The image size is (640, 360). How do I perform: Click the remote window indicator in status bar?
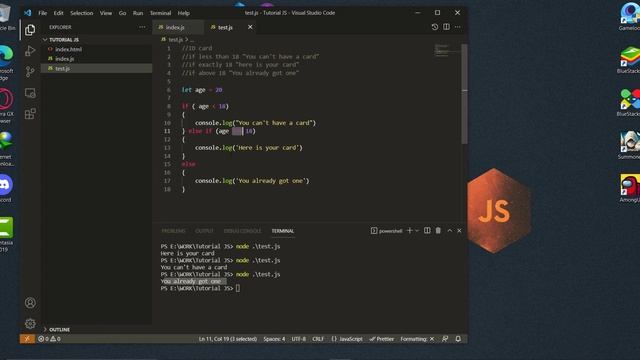tap(27, 339)
